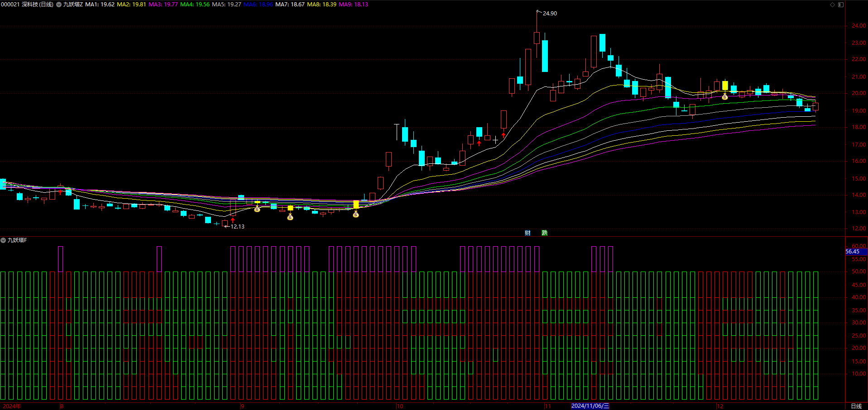The image size is (868, 410).
Task: Click the 24.00 price axis label
Action: coord(858,26)
